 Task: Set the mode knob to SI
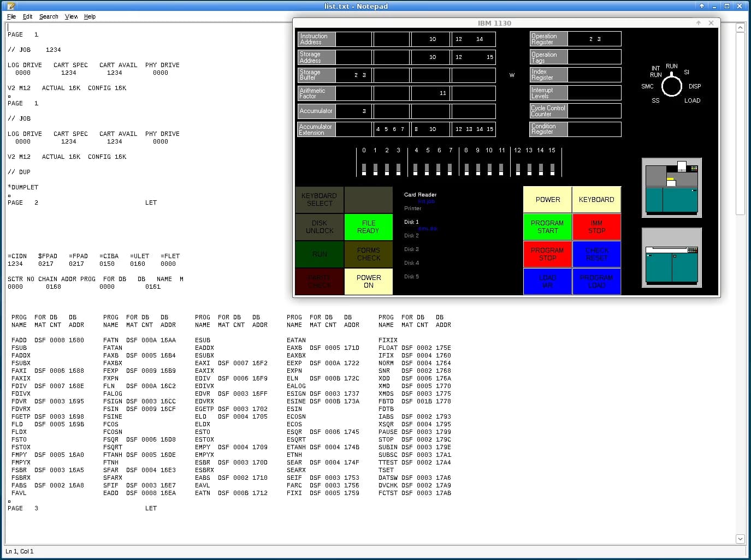[x=687, y=72]
